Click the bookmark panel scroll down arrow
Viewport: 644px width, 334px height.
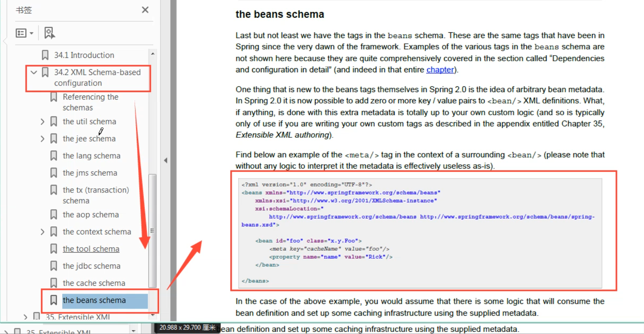pyautogui.click(x=153, y=315)
